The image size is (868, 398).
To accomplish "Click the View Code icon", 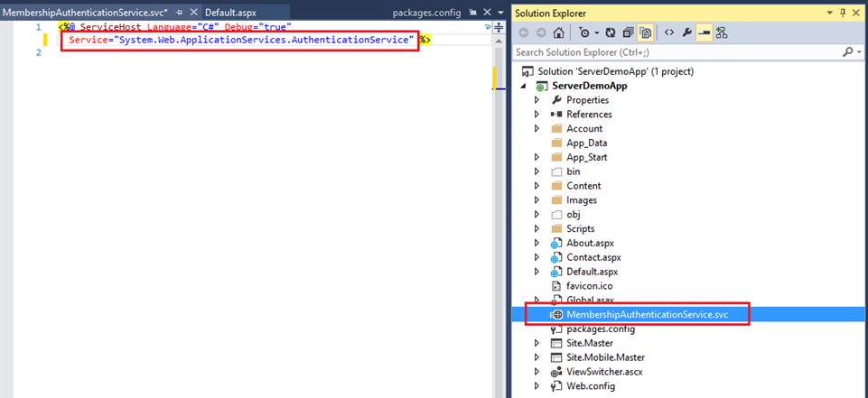I will 669,32.
